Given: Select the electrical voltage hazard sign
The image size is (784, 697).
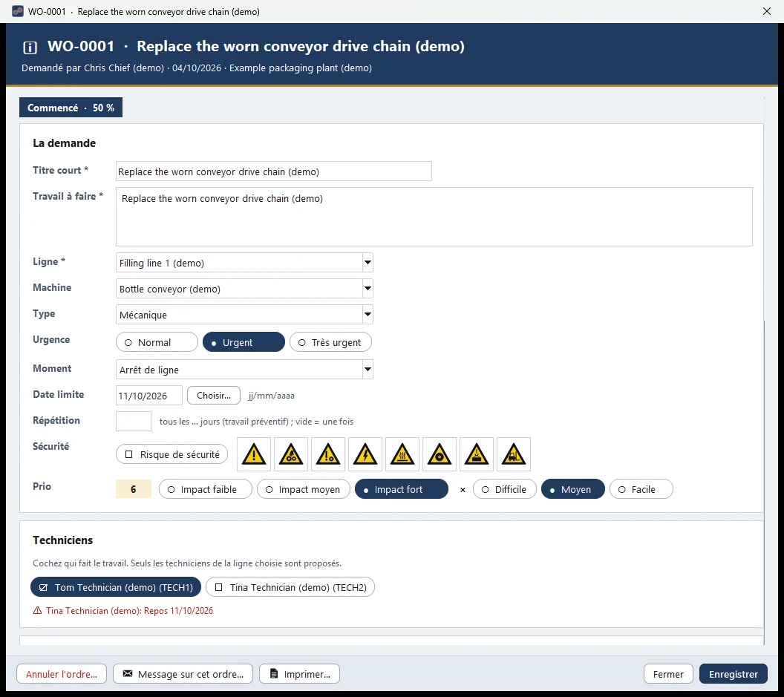Looking at the screenshot, I should [x=365, y=454].
